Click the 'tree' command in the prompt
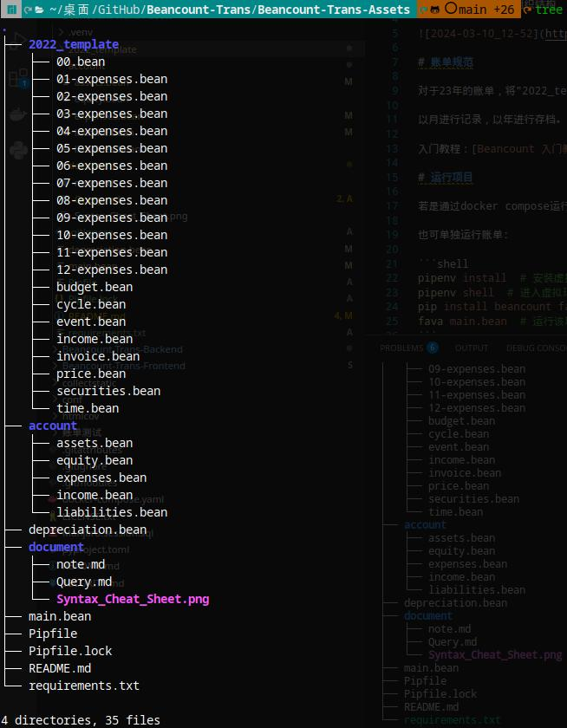This screenshot has height=728, width=567. click(549, 10)
